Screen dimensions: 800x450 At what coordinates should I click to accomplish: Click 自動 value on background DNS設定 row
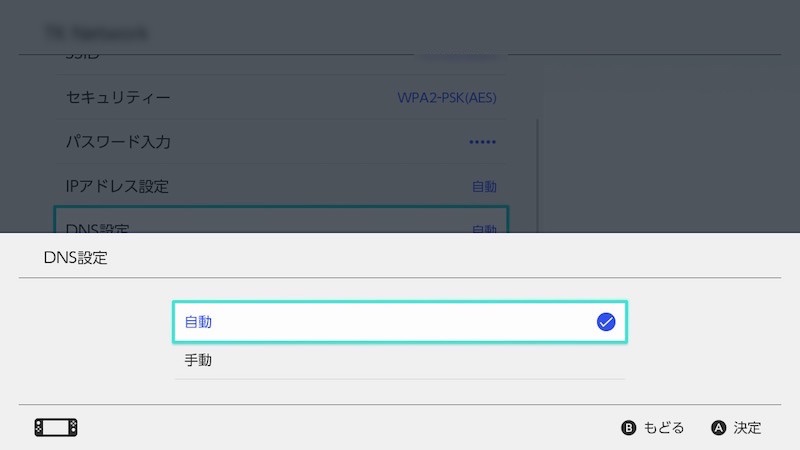pyautogui.click(x=484, y=228)
